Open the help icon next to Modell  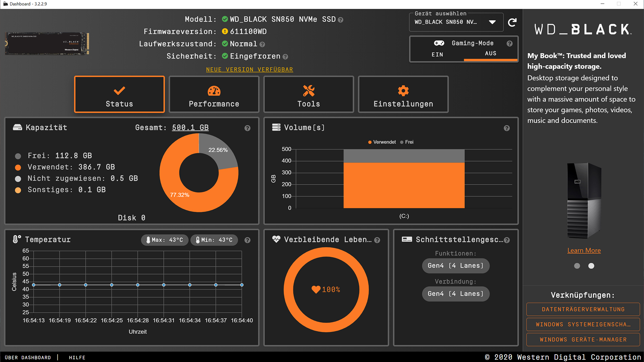(340, 20)
